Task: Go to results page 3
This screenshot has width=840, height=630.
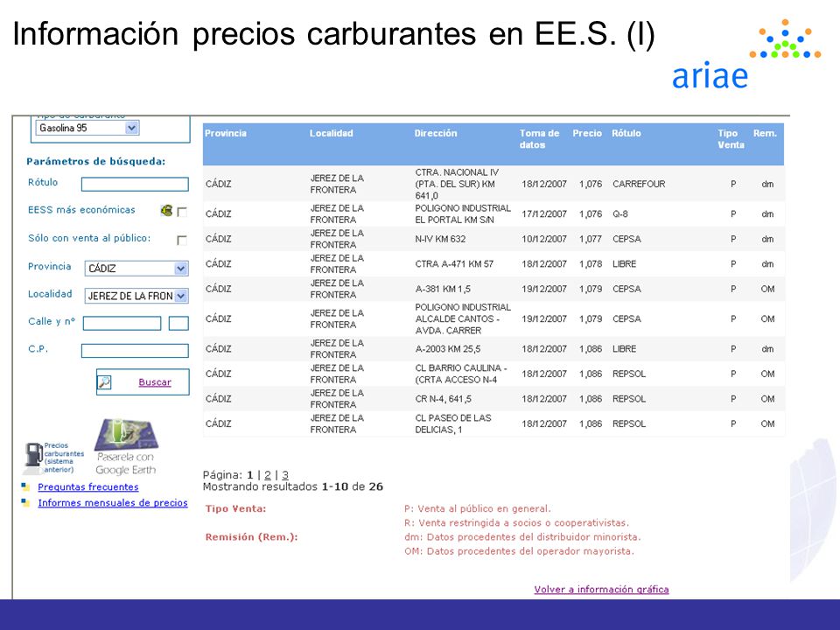Action: click(x=285, y=474)
